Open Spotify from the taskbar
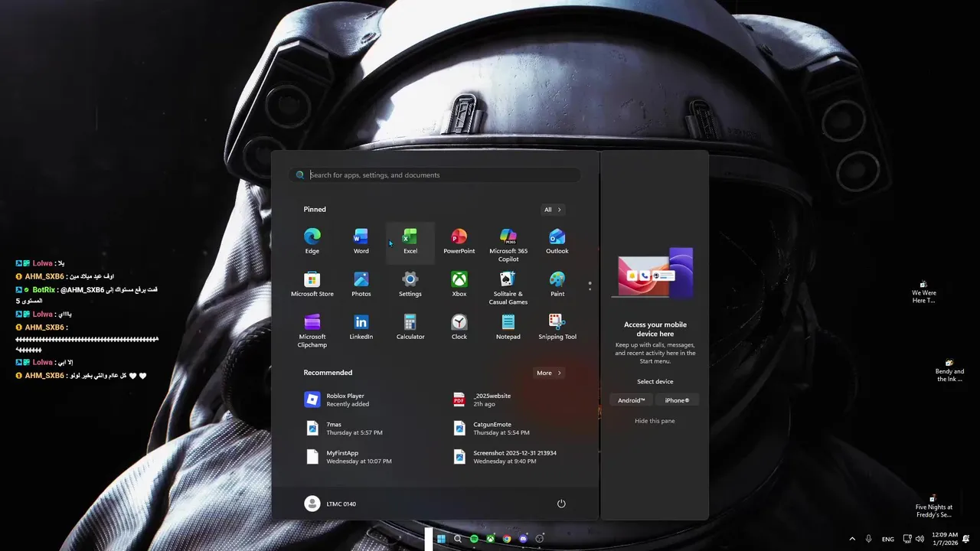This screenshot has height=551, width=980. point(474,539)
